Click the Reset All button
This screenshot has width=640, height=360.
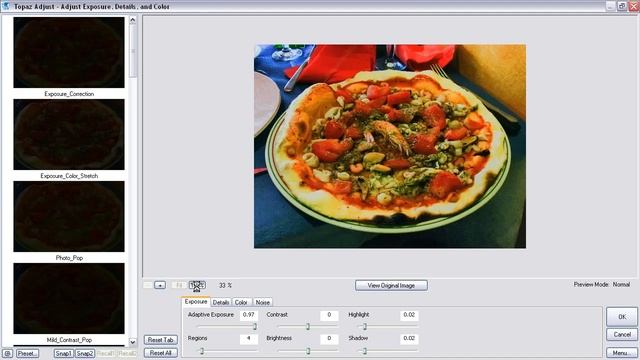(x=161, y=353)
